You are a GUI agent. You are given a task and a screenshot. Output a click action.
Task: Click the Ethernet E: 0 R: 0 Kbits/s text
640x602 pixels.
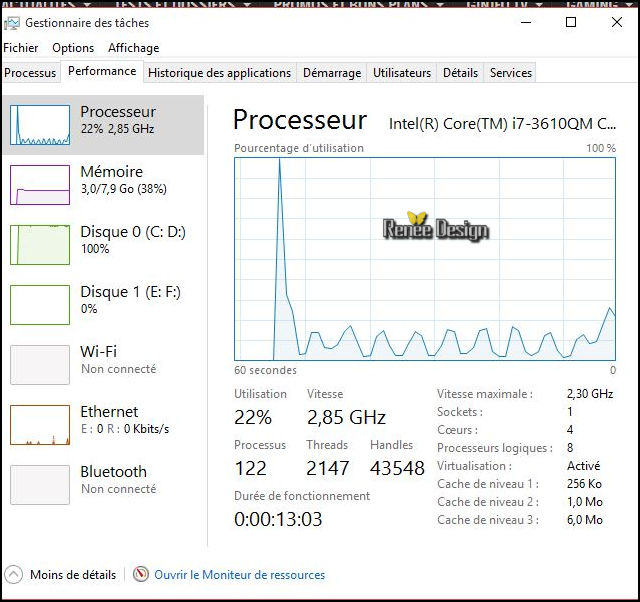[x=124, y=429]
